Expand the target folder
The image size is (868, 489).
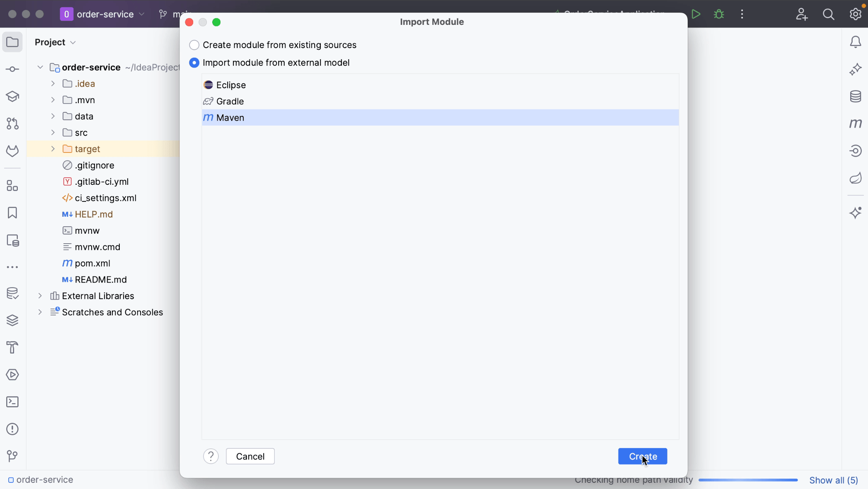(x=53, y=148)
